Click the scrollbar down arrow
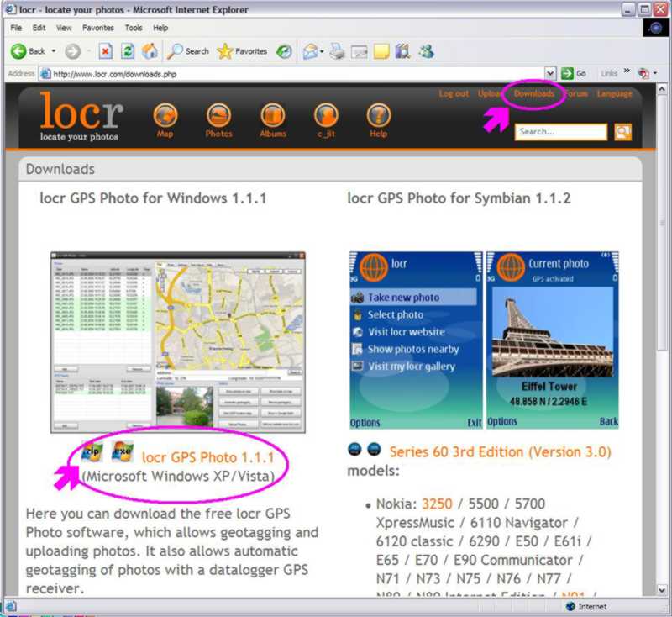Viewport: 672px width, 617px height. pos(662,590)
